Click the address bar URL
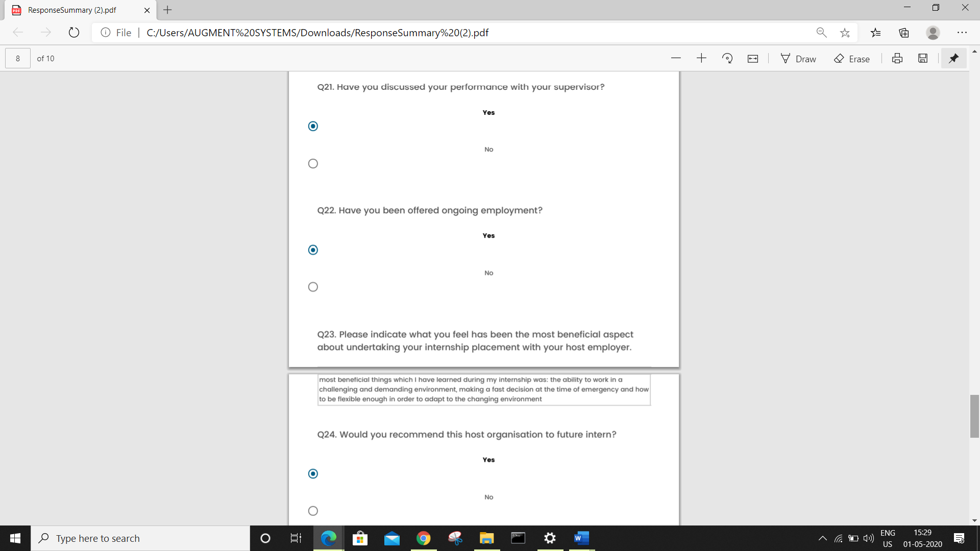980x551 pixels. click(317, 33)
